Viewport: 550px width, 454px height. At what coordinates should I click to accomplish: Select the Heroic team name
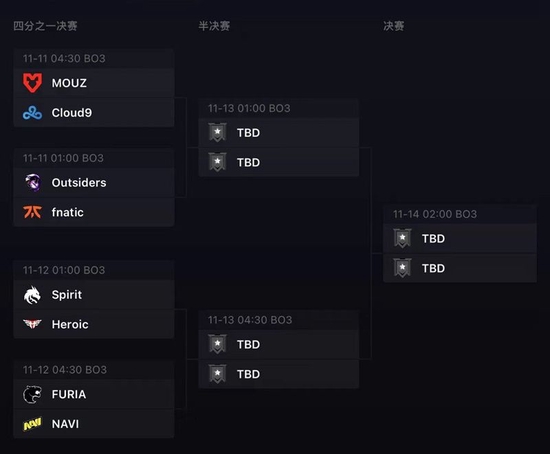click(70, 324)
